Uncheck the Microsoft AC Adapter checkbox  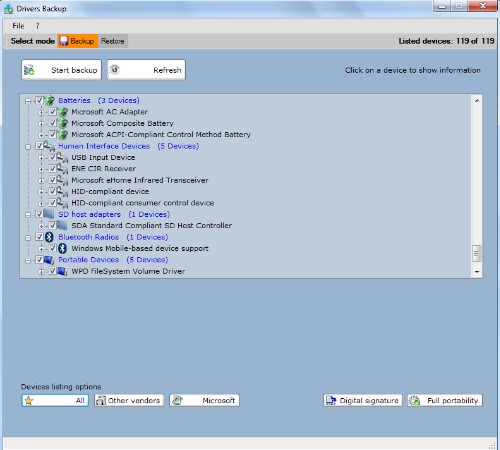coord(52,112)
